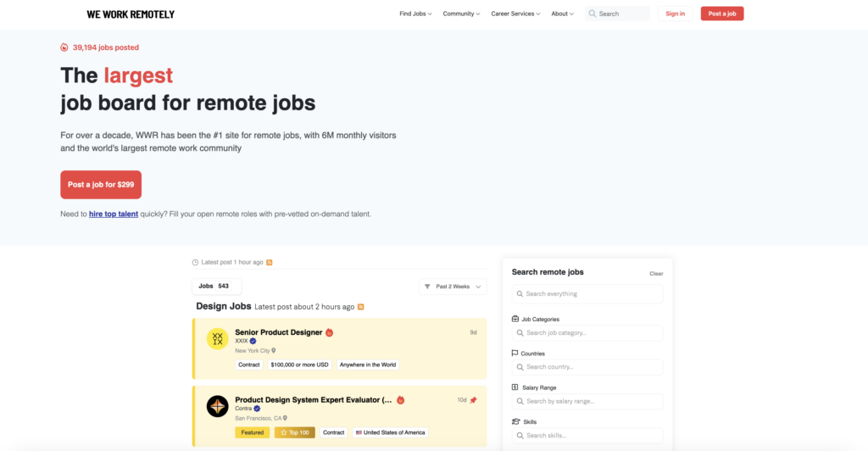Click the verified badge next to XXIX
Viewport: 868px width, 451px height.
point(253,341)
